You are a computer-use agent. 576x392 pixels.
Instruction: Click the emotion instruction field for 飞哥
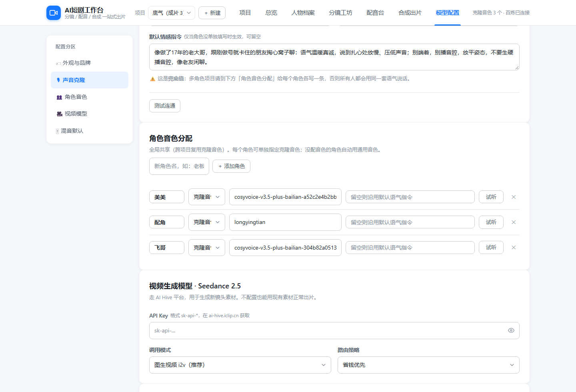(410, 248)
